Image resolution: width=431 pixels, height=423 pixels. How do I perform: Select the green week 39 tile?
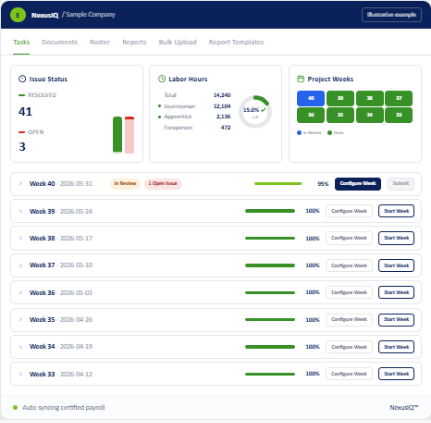click(x=340, y=98)
